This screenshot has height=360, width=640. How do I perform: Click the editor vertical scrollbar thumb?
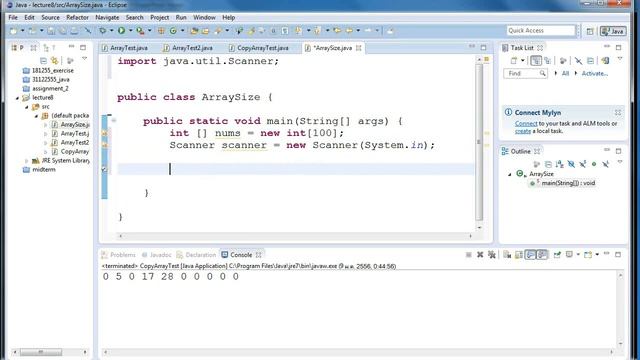[x=479, y=142]
